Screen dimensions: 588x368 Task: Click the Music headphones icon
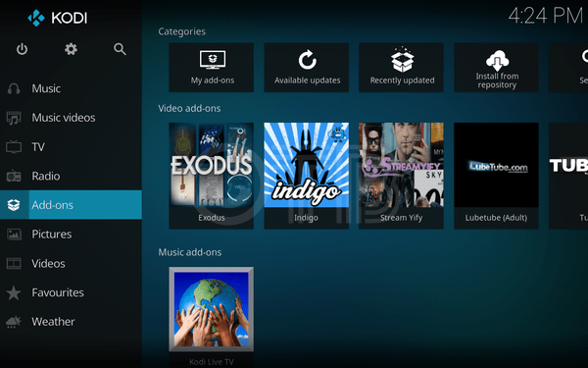coord(14,89)
